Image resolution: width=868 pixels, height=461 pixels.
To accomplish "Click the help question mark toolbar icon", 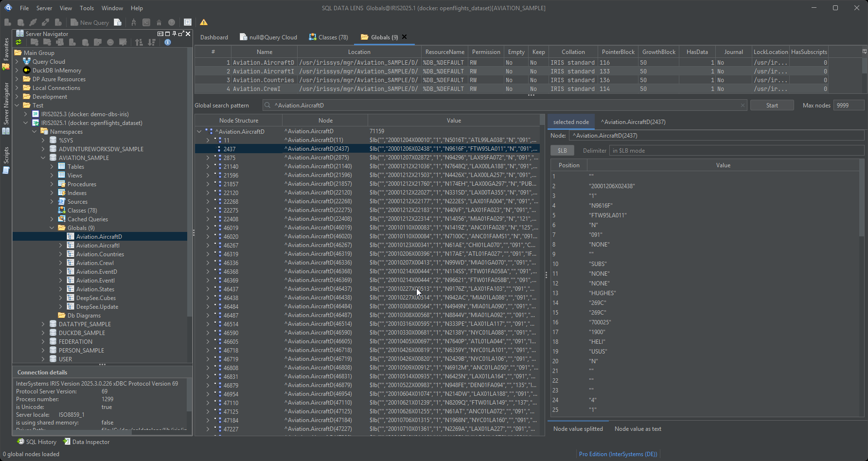I will pyautogui.click(x=172, y=22).
